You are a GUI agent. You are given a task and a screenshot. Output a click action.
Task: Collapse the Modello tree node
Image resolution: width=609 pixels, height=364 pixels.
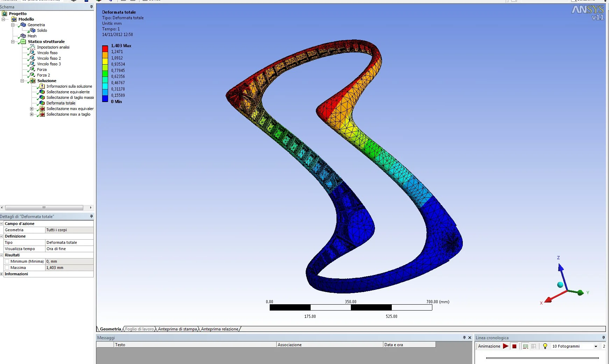coord(3,19)
